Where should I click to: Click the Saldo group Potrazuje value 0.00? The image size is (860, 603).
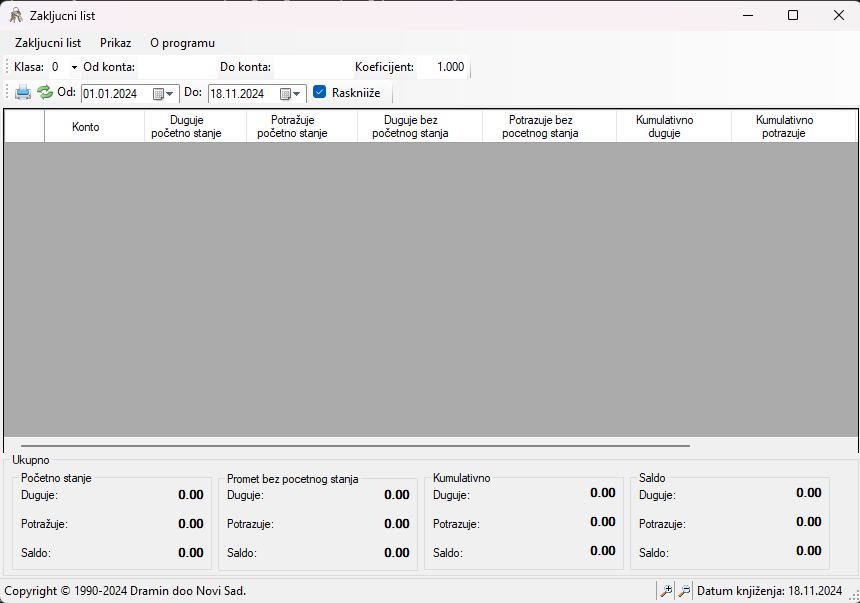808,522
